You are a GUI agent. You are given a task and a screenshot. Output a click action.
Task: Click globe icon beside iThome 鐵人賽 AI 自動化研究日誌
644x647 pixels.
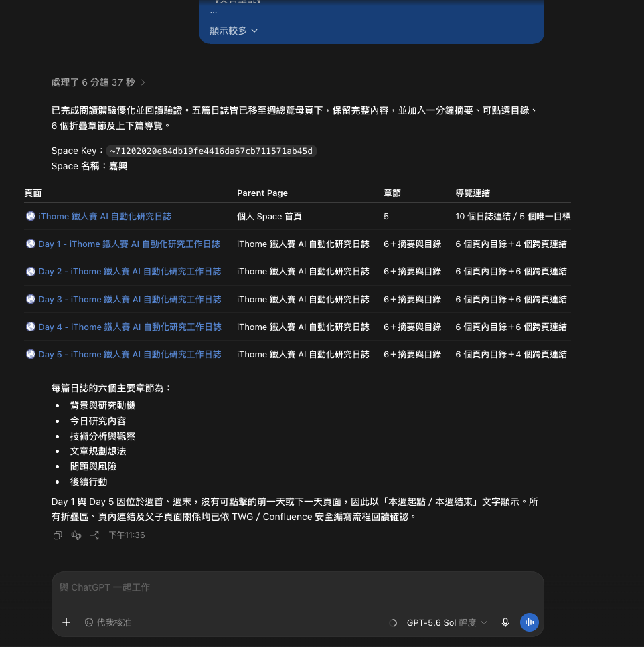point(31,217)
